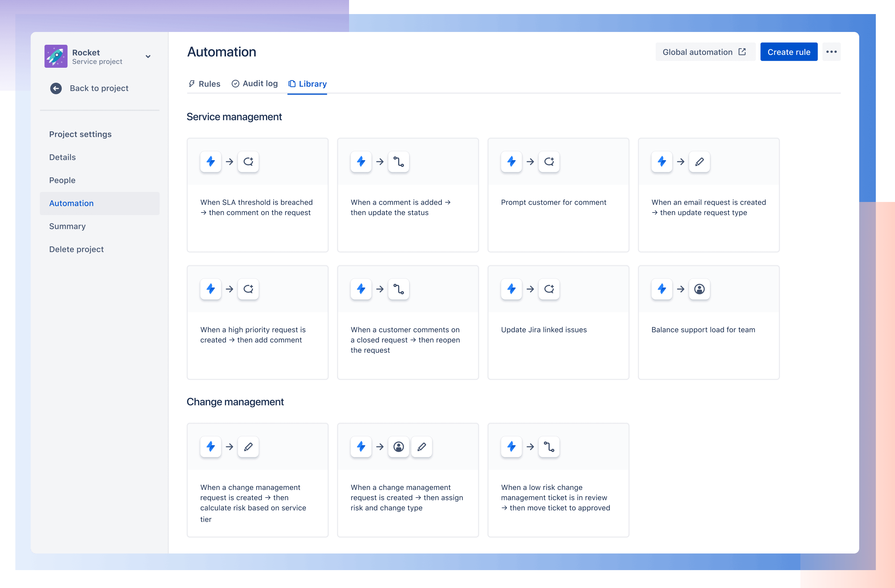Screen dimensions: 895x588
Task: Click the assign risk user icon on change management rule
Action: tap(398, 447)
